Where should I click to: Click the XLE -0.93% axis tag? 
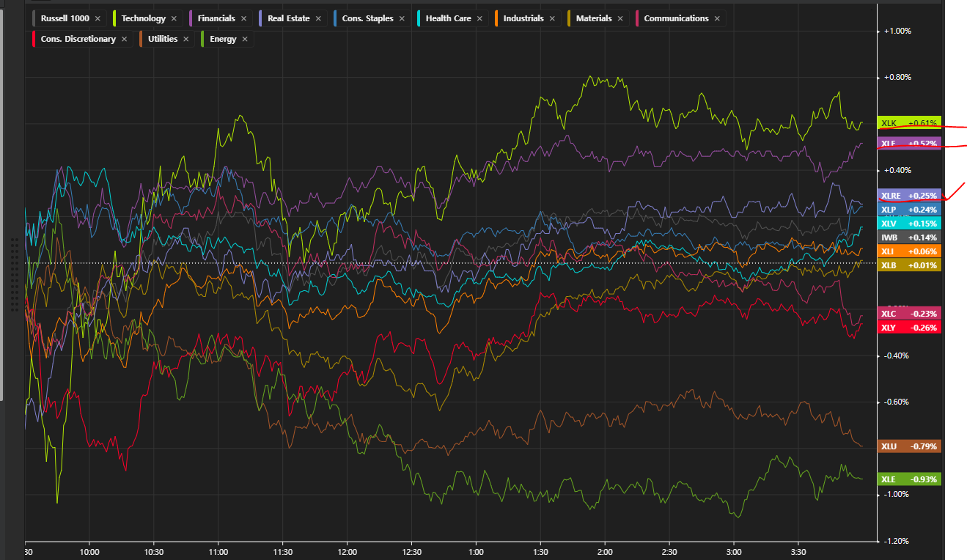[x=908, y=479]
